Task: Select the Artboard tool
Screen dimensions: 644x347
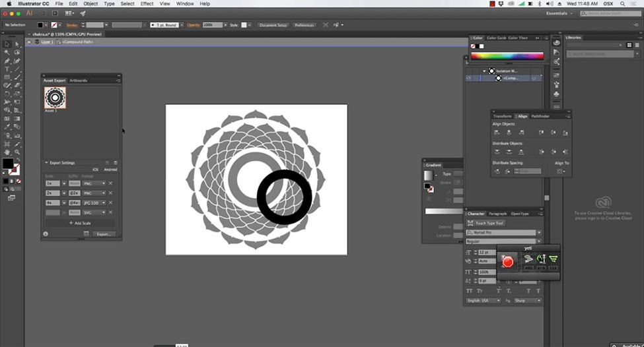Action: (7, 144)
